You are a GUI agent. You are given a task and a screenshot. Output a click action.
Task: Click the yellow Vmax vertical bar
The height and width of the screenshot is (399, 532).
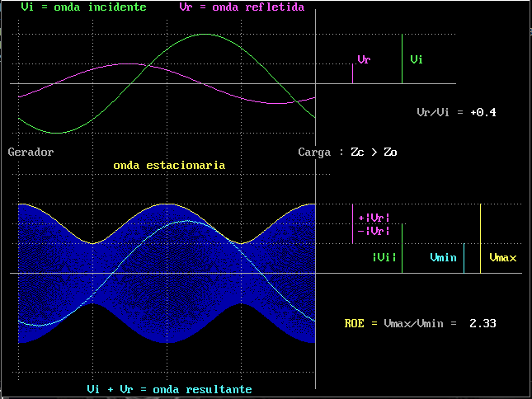[x=480, y=238]
